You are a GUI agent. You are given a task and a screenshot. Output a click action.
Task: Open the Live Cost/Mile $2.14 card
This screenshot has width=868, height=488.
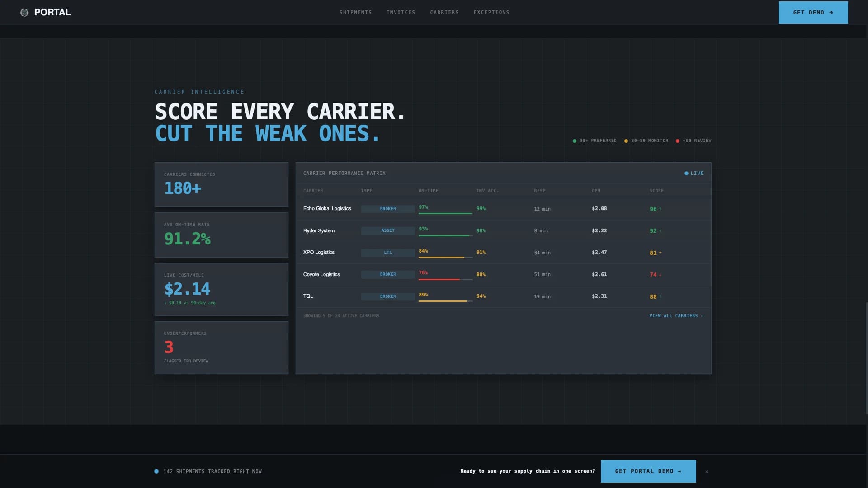(221, 289)
